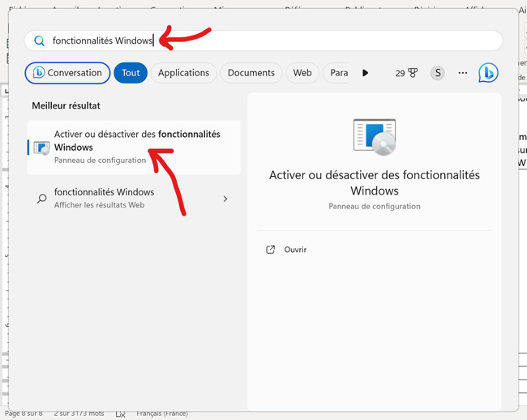Click inside the search text field
The image size is (527, 420).
pos(324,41)
